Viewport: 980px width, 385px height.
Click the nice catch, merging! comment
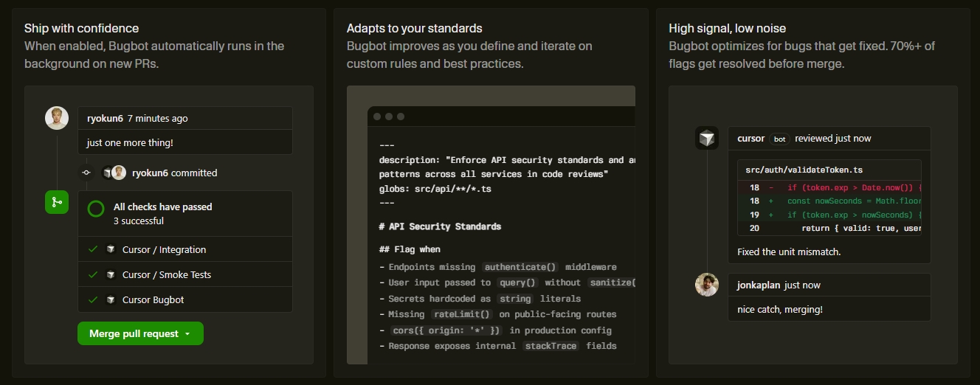click(780, 310)
